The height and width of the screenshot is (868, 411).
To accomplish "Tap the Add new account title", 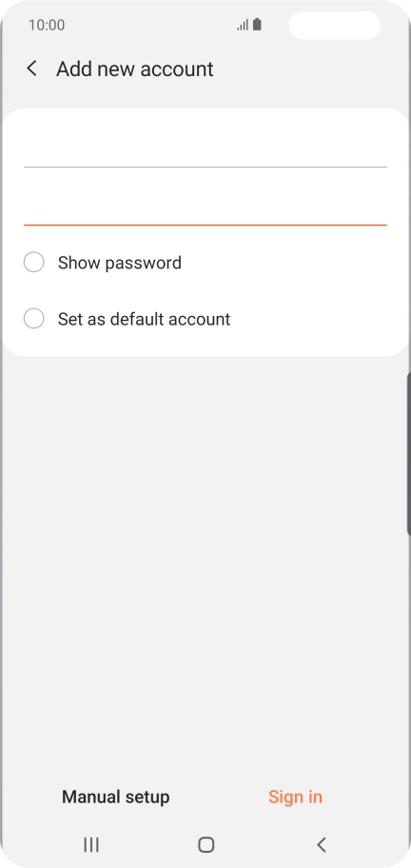I will click(135, 69).
